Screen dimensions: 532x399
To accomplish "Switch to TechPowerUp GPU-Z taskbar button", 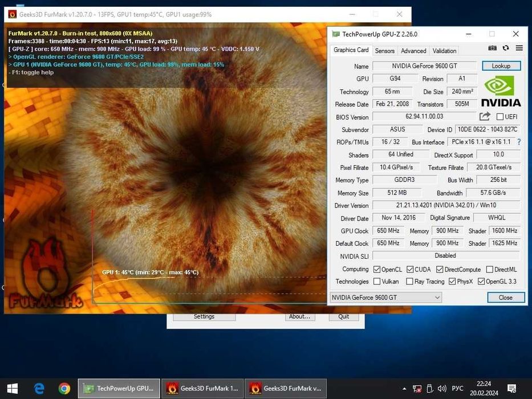I will click(119, 389).
